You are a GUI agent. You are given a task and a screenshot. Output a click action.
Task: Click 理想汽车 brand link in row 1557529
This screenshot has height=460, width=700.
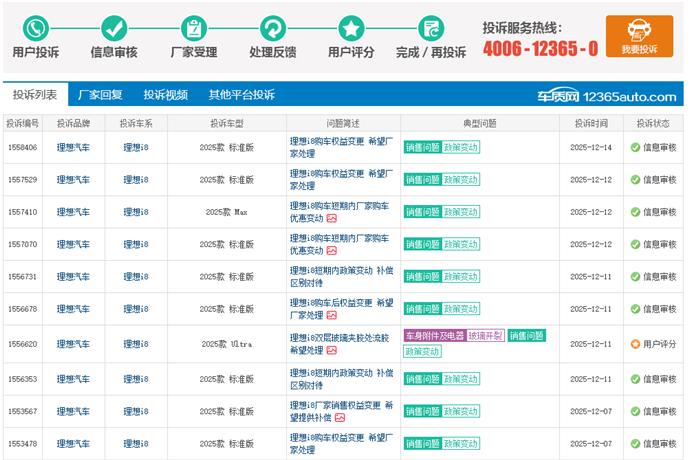pyautogui.click(x=73, y=180)
